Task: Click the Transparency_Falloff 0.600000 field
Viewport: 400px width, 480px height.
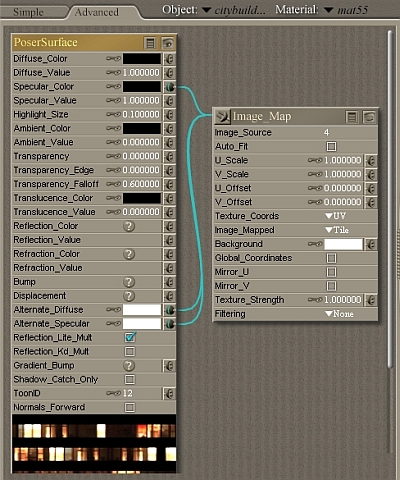Action: tap(141, 184)
